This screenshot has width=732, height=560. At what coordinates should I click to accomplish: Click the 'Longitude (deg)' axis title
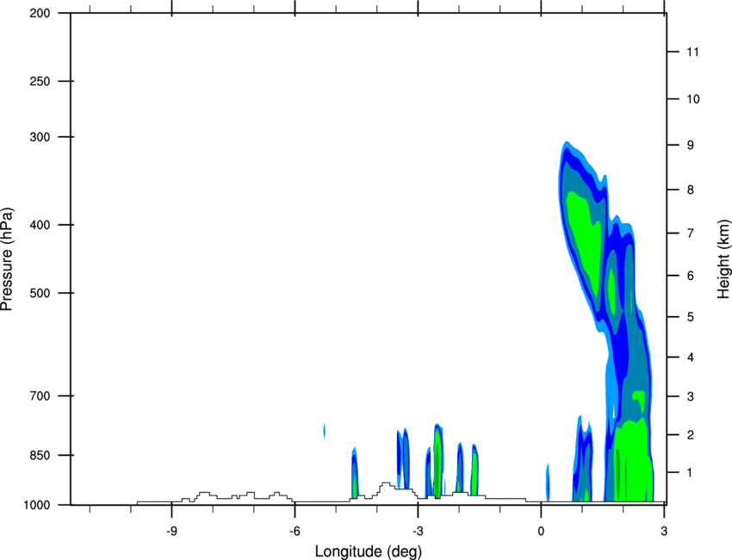tap(369, 551)
